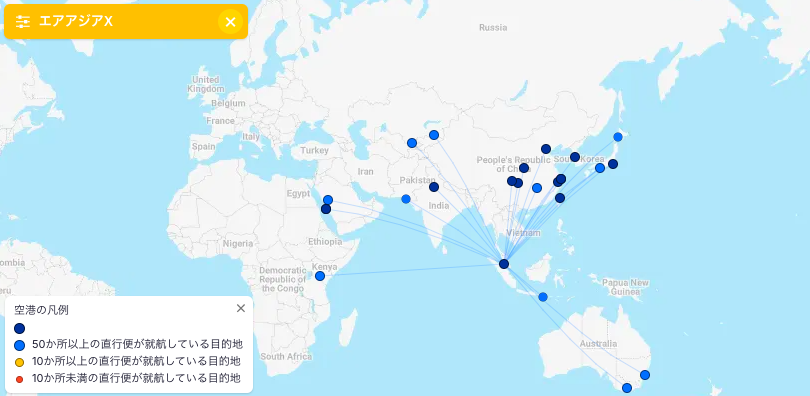The width and height of the screenshot is (810, 396).
Task: Select the Sydney area airport marker
Action: click(645, 375)
